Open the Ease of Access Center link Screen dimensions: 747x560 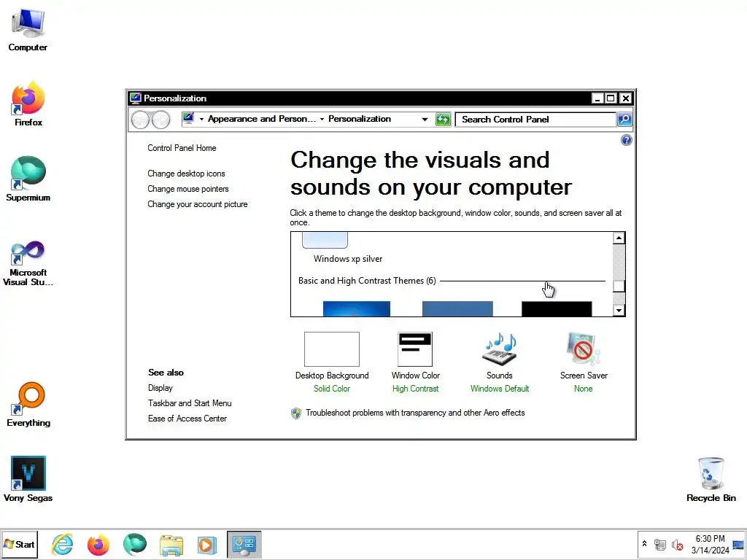coord(187,418)
